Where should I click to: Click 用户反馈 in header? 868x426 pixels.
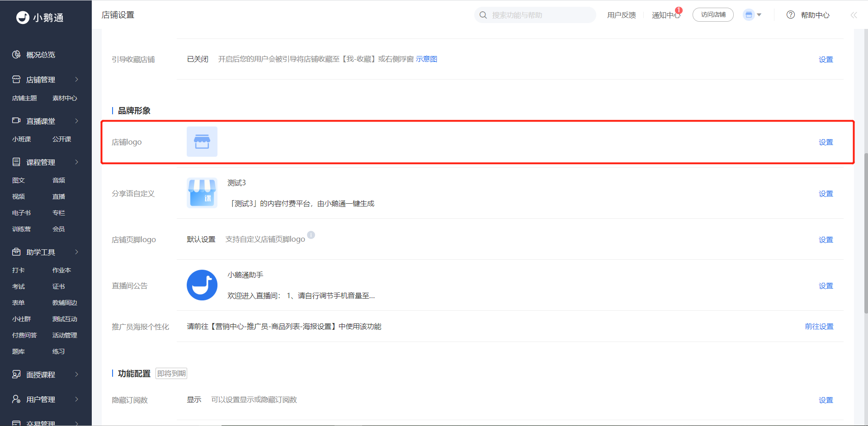pos(621,15)
